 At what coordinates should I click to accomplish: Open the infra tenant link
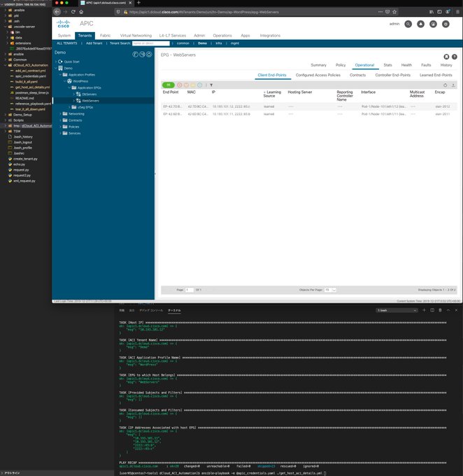(219, 43)
